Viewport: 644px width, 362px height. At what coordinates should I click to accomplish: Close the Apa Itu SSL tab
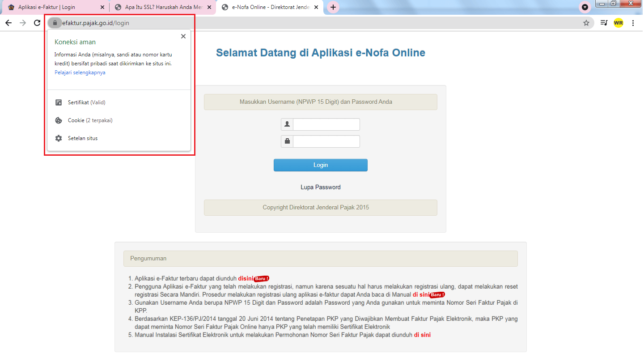[209, 7]
